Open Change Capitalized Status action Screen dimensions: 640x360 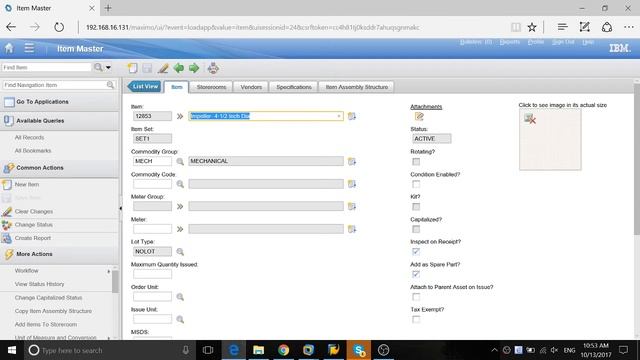tap(49, 298)
